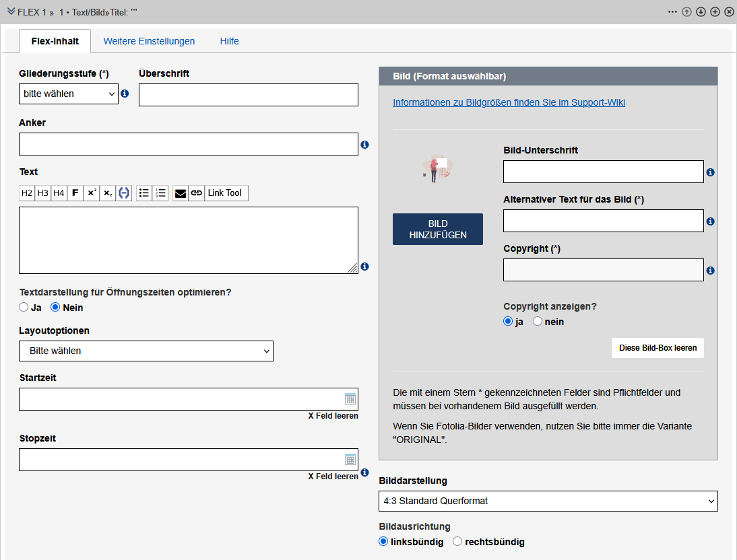Switch to the Weitere Einstellungen tab
Image resolution: width=737 pixels, height=560 pixels.
tap(149, 41)
